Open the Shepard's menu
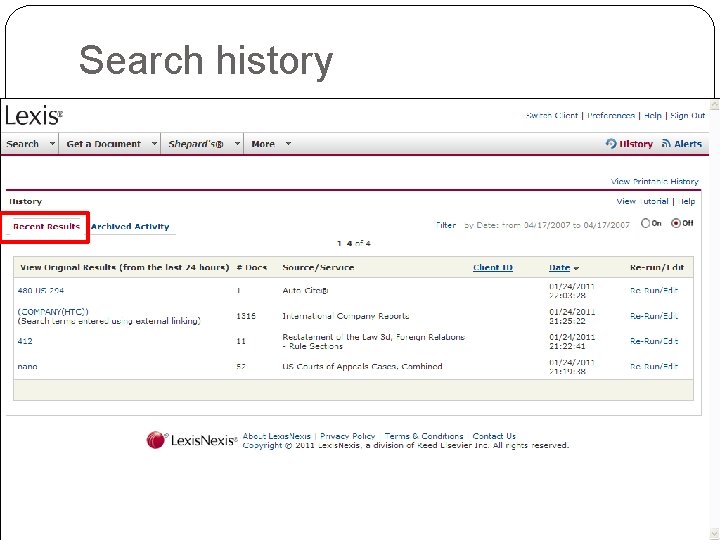Screen dimensions: 720x540 [196, 144]
